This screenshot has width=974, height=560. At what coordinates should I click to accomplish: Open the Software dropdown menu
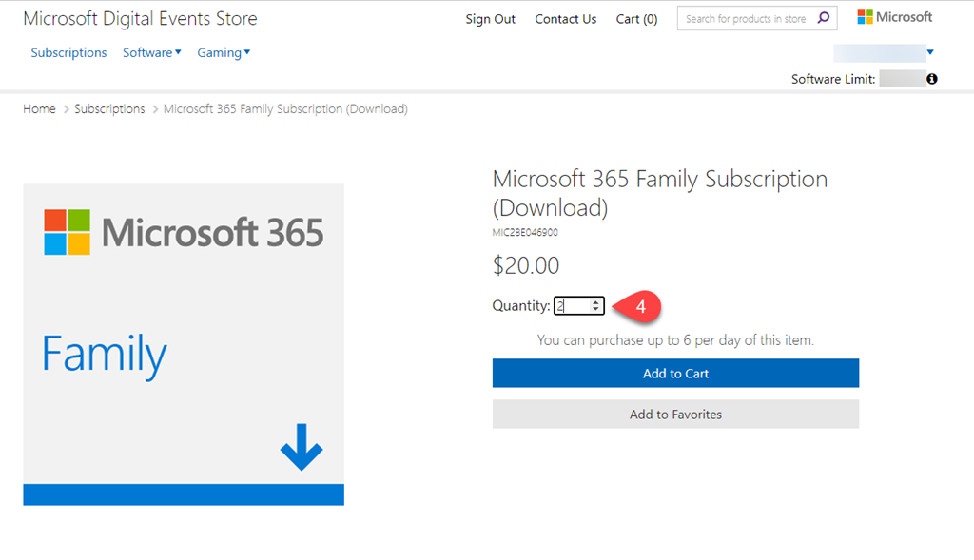pos(151,53)
